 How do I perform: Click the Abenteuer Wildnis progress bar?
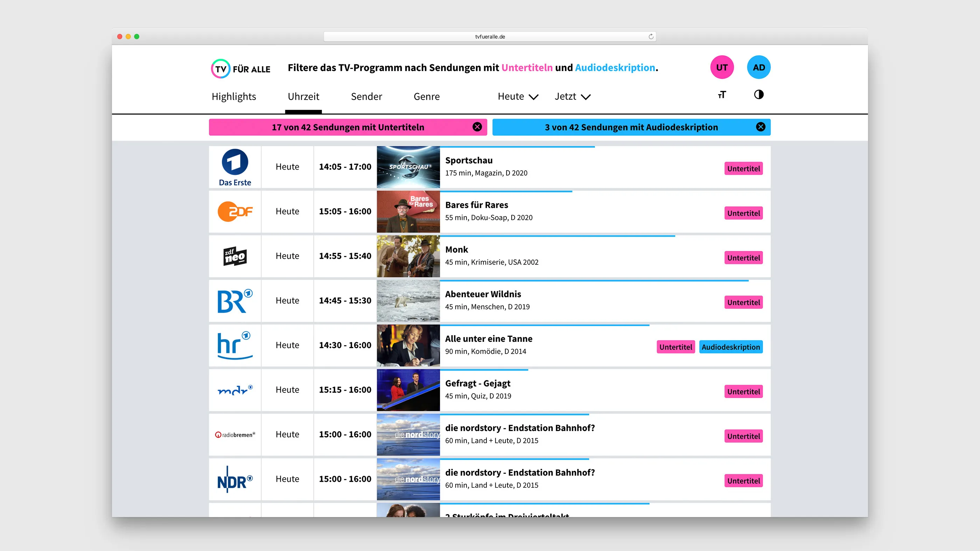[x=594, y=281]
